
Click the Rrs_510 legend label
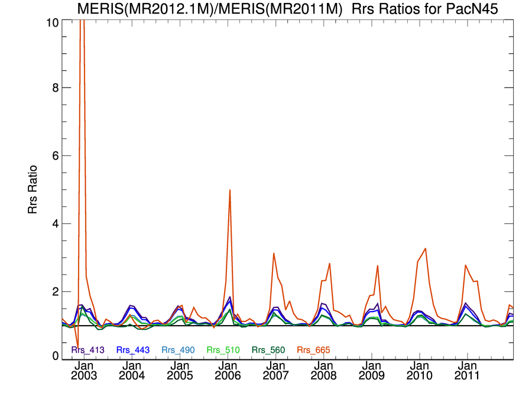[x=223, y=350]
